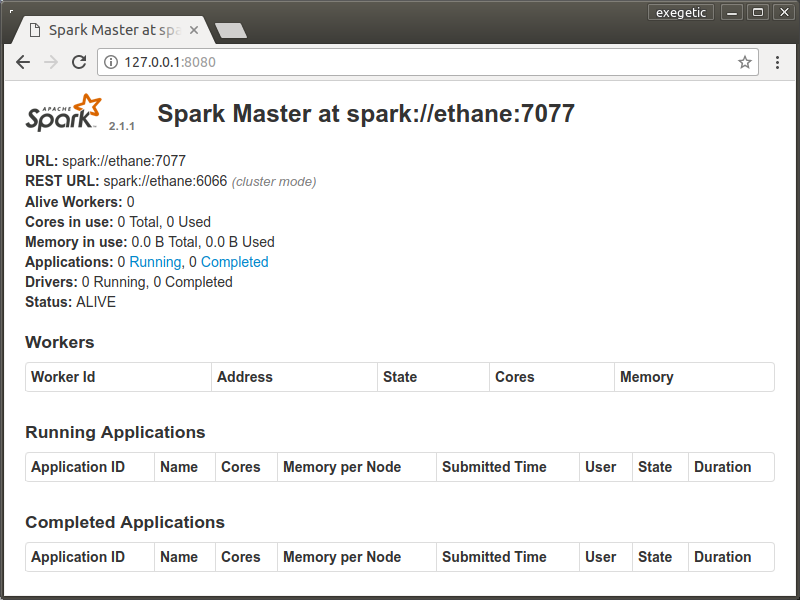Go back using browser back arrow
This screenshot has width=800, height=600.
(23, 62)
